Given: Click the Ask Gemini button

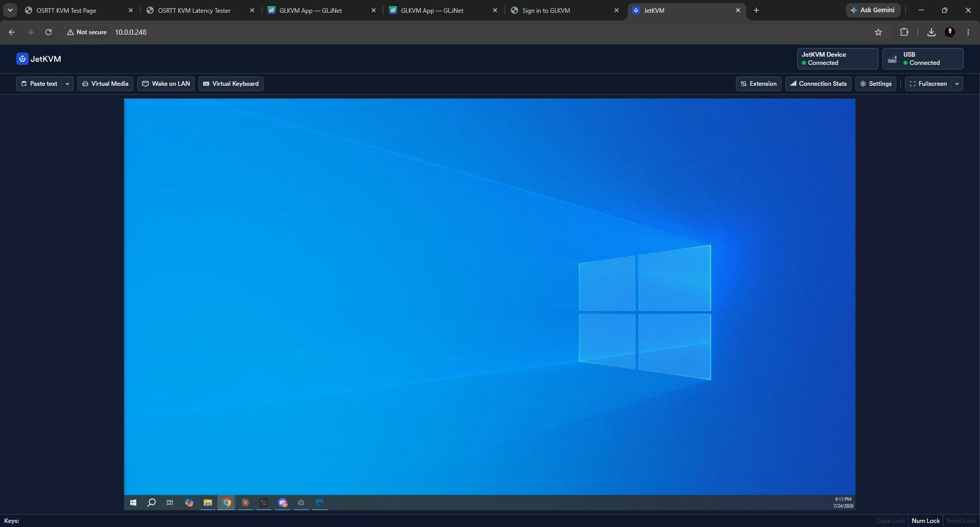Looking at the screenshot, I should (873, 10).
